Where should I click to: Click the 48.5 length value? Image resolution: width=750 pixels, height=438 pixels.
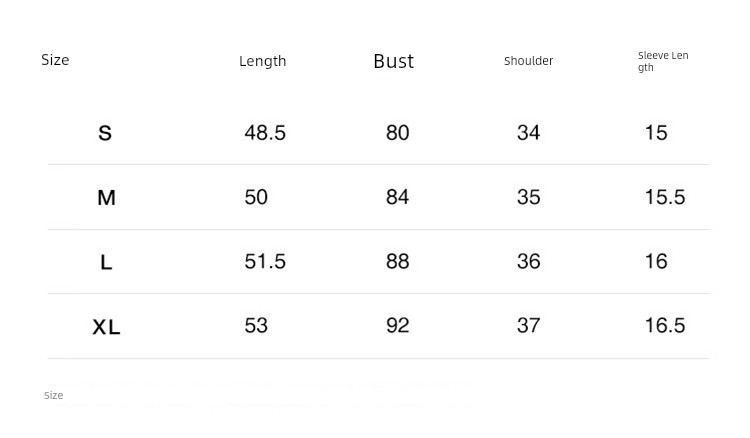click(265, 133)
